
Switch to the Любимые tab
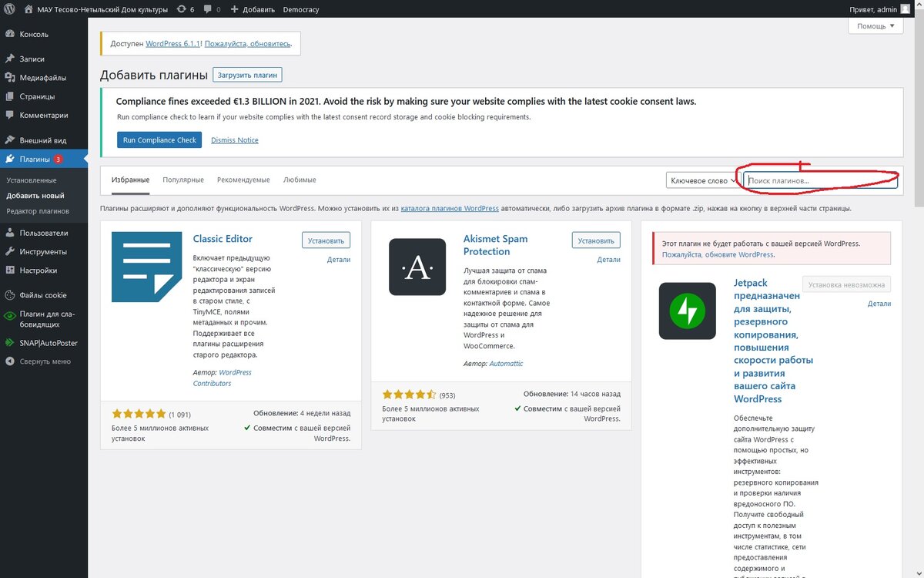point(300,180)
